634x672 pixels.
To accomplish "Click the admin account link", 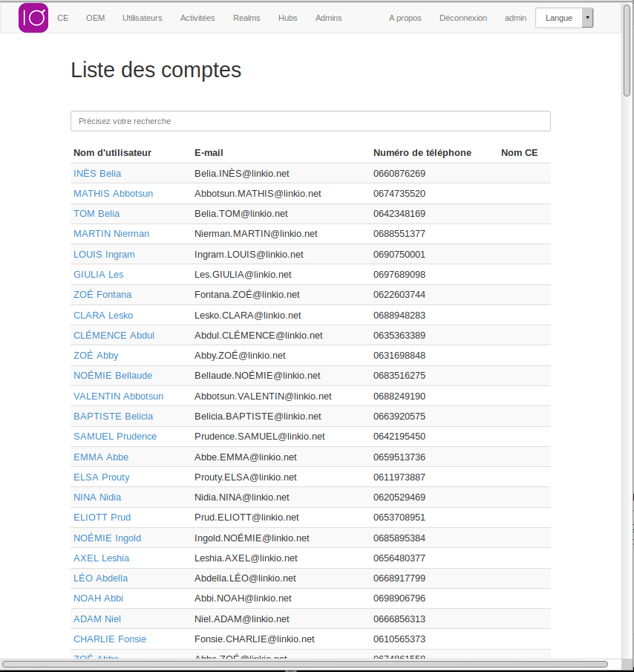I will pyautogui.click(x=515, y=18).
